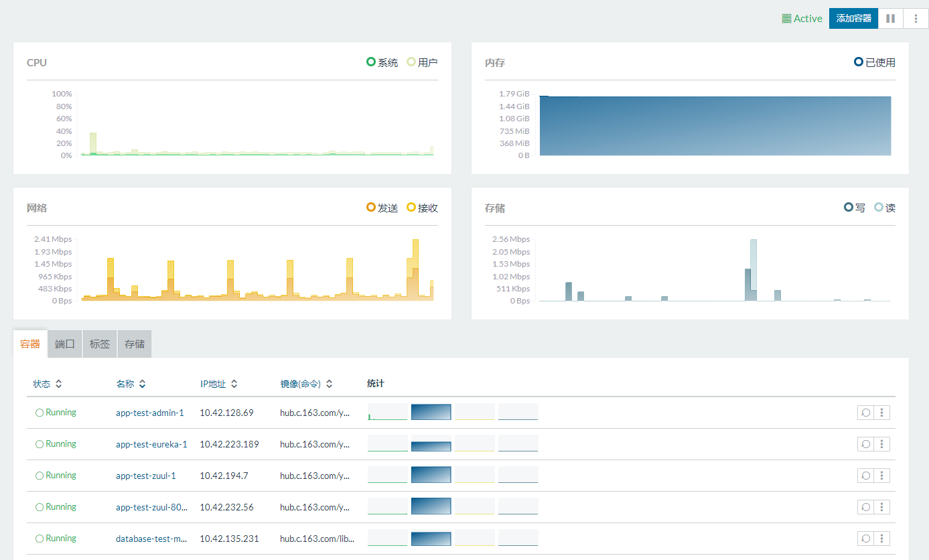The height and width of the screenshot is (560, 929).
Task: Click IP address 10.42.223.189
Action: (x=229, y=444)
